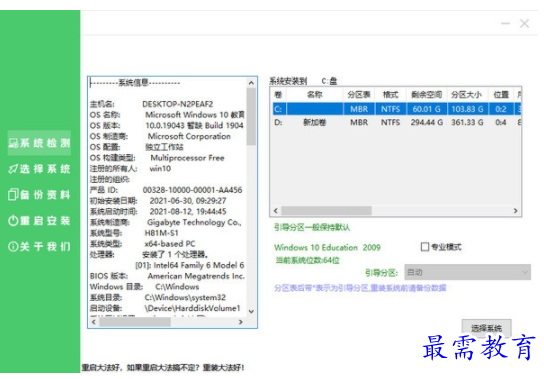Open the 系统检测 sidebar section

[x=39, y=143]
